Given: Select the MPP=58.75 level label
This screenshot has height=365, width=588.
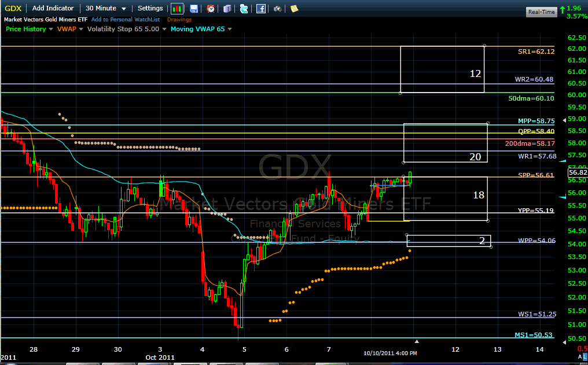Looking at the screenshot, I should pyautogui.click(x=536, y=121).
